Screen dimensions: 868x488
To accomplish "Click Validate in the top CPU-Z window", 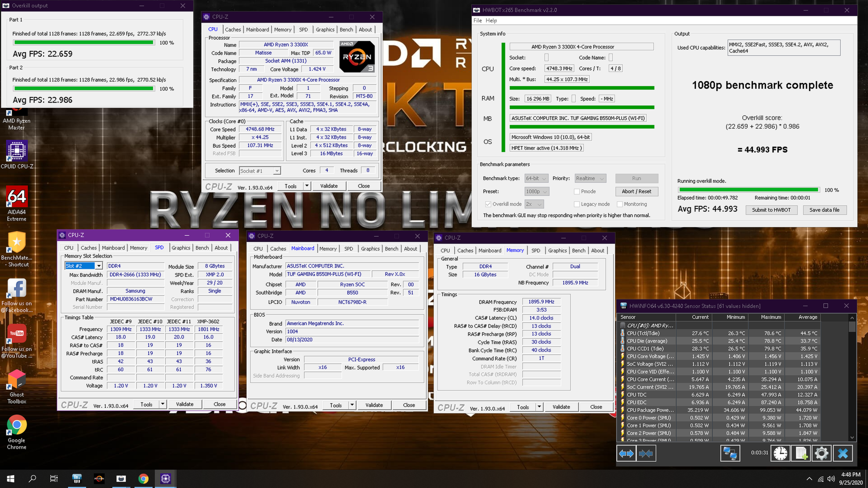I will 329,186.
